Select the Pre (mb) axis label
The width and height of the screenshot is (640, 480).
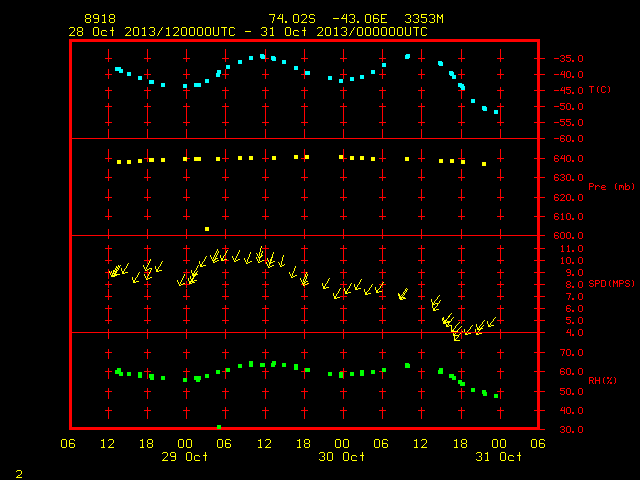coord(611,187)
